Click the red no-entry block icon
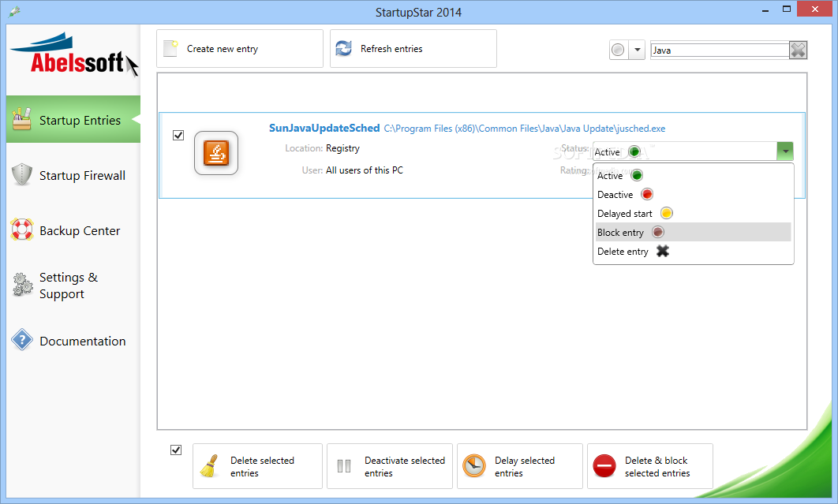This screenshot has height=504, width=838. click(604, 466)
